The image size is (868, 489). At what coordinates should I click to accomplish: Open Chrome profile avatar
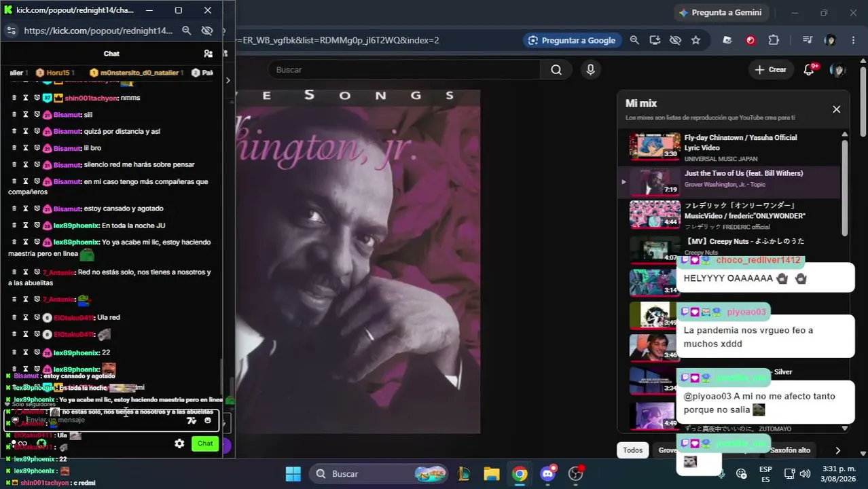point(830,40)
